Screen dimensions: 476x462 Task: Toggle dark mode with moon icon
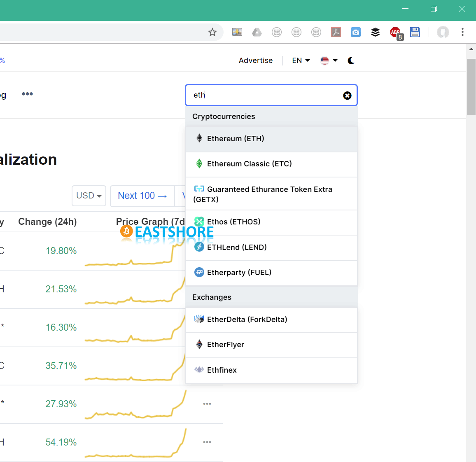coord(351,61)
